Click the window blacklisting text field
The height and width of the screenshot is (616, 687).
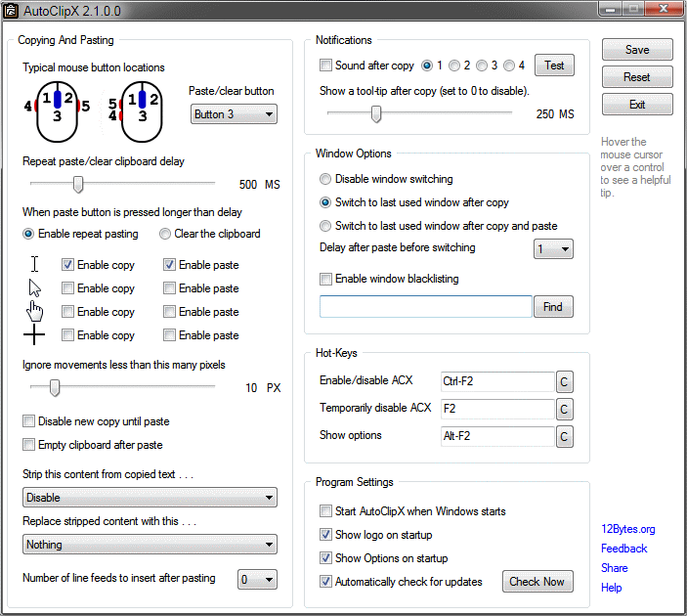pyautogui.click(x=426, y=306)
